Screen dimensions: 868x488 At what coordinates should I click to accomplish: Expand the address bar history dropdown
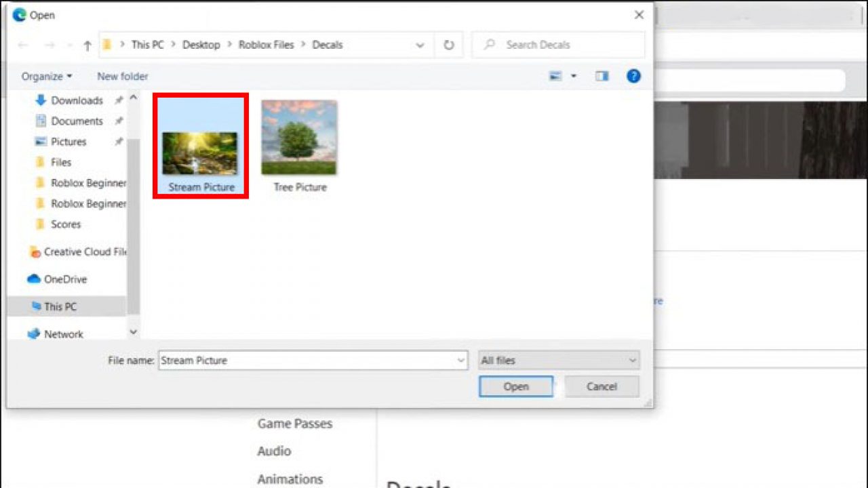point(419,45)
